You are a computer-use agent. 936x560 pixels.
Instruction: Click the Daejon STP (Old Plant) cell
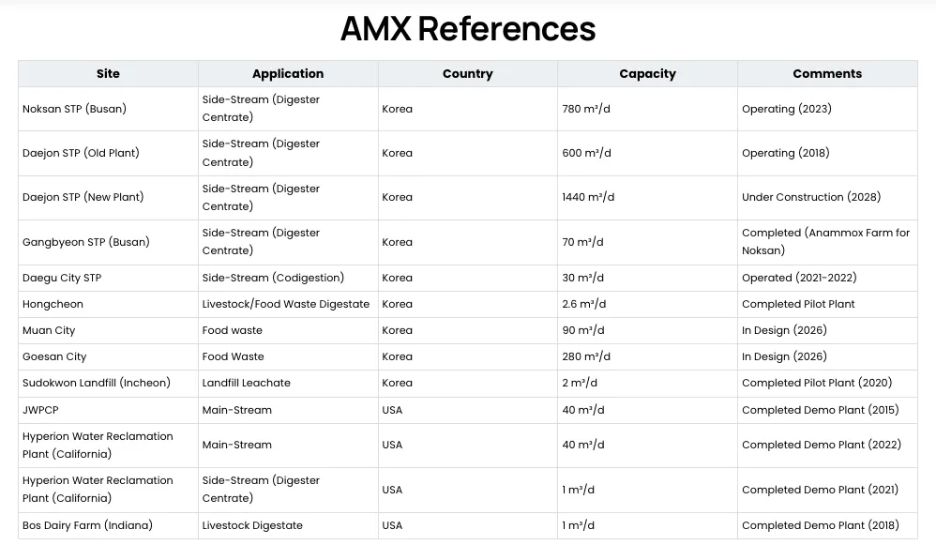81,153
